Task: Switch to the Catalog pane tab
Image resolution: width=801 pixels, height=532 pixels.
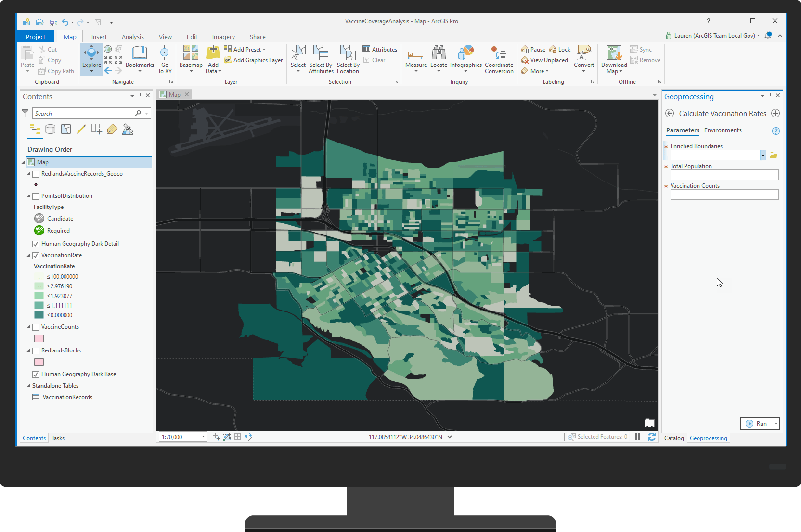Action: pyautogui.click(x=674, y=438)
